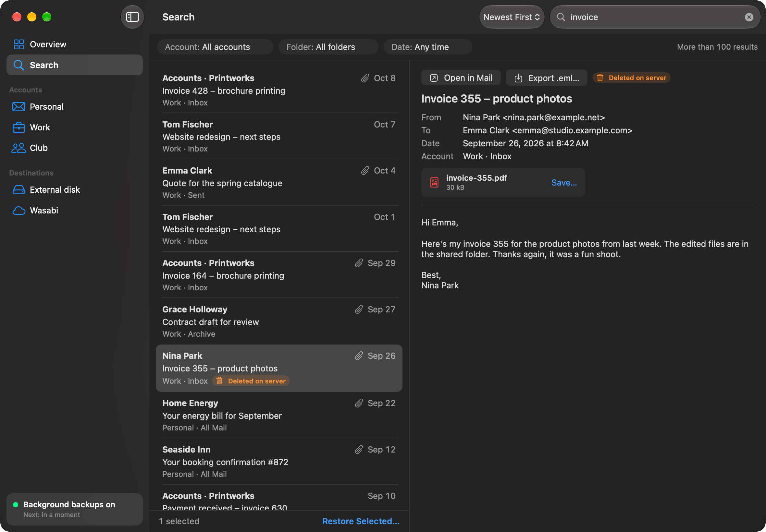This screenshot has width=766, height=532.
Task: Select the Search item in the sidebar
Action: pos(75,65)
